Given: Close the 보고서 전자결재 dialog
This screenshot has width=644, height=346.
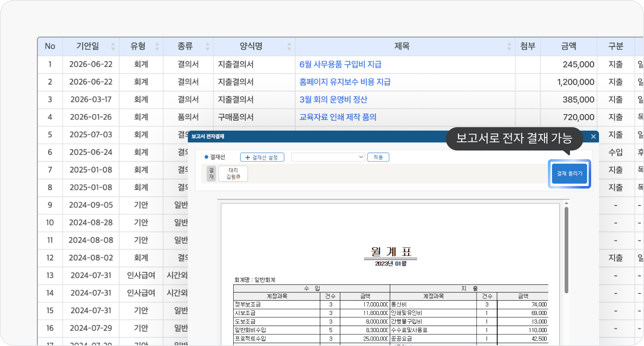Looking at the screenshot, I should (593, 137).
